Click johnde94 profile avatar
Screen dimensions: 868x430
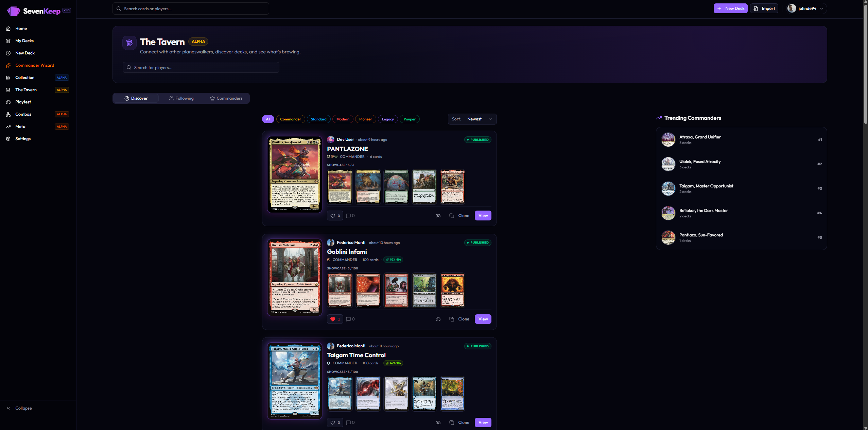(792, 9)
